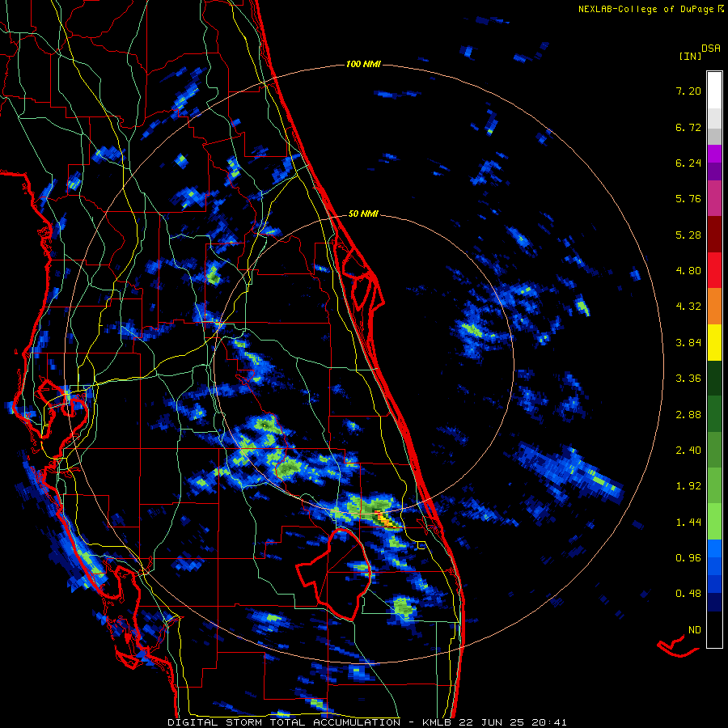
Task: Select the 2.40 legend value
Action: [688, 451]
